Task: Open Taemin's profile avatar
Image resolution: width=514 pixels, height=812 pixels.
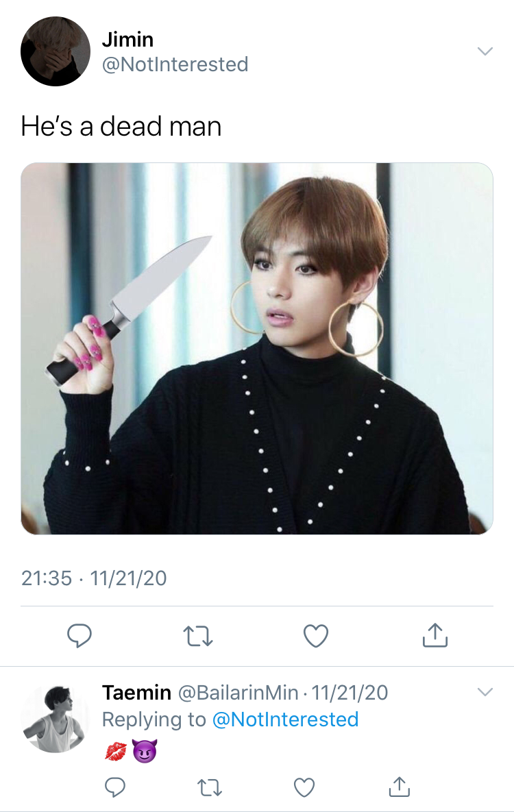Action: click(55, 718)
